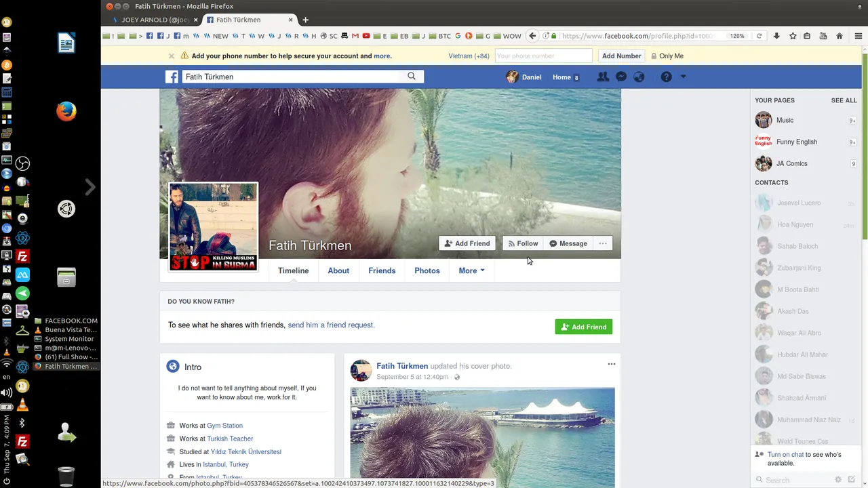Expand the More tab dropdown
Screen dimensions: 868x488
(471, 270)
